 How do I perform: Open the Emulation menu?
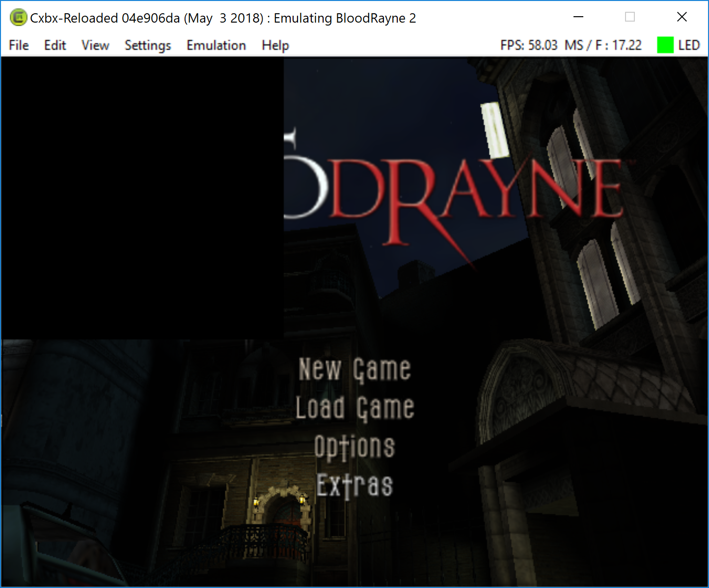216,45
